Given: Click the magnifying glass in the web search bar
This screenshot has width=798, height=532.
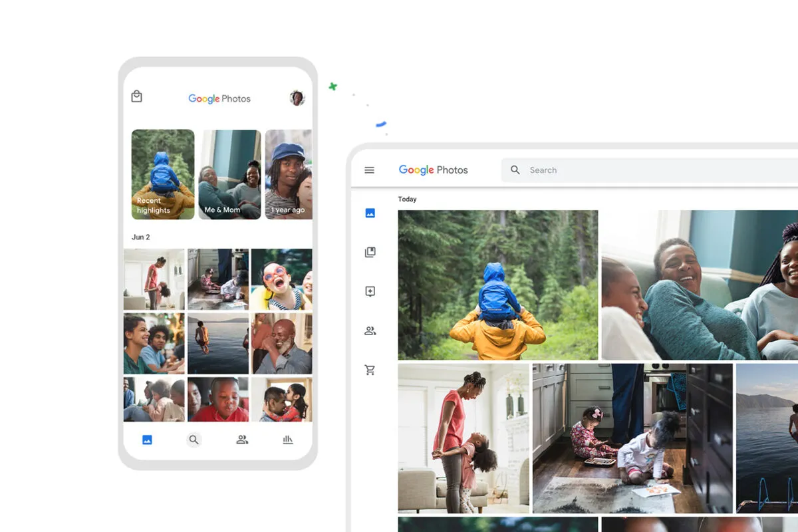Looking at the screenshot, I should (x=515, y=170).
